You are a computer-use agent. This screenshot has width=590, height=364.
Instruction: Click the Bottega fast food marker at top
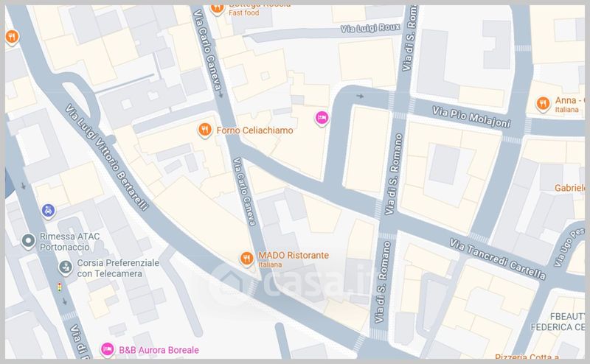(217, 9)
